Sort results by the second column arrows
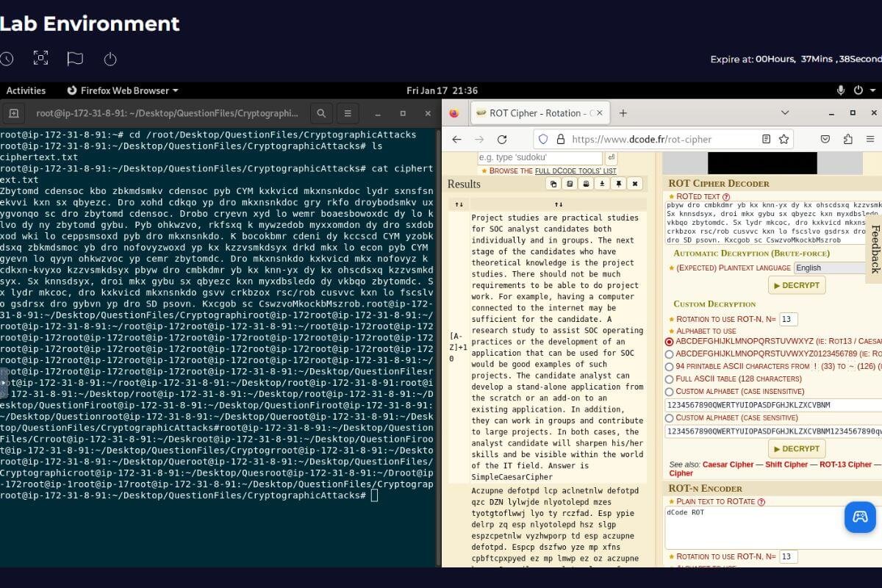The height and width of the screenshot is (588, 882). coord(559,204)
